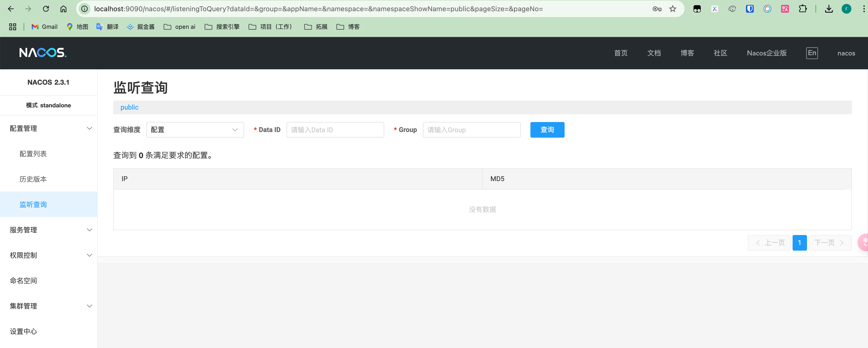Bookmark page with star icon
Viewport: 868px width, 348px height.
tap(672, 9)
